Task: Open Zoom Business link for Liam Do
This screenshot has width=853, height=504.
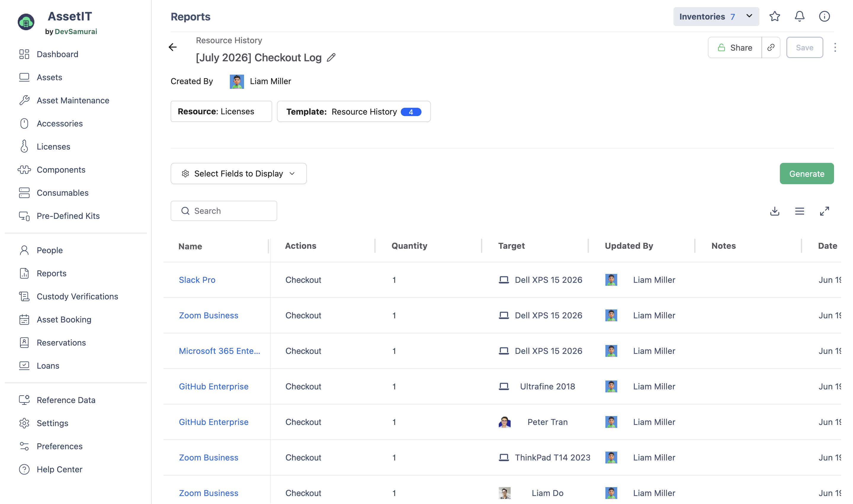Action: pyautogui.click(x=208, y=493)
